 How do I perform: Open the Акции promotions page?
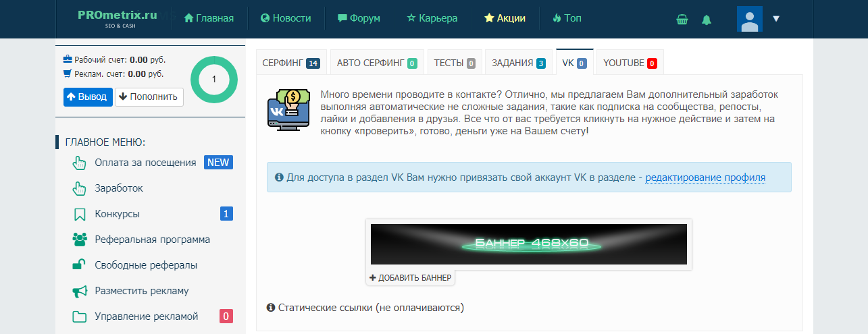[505, 18]
